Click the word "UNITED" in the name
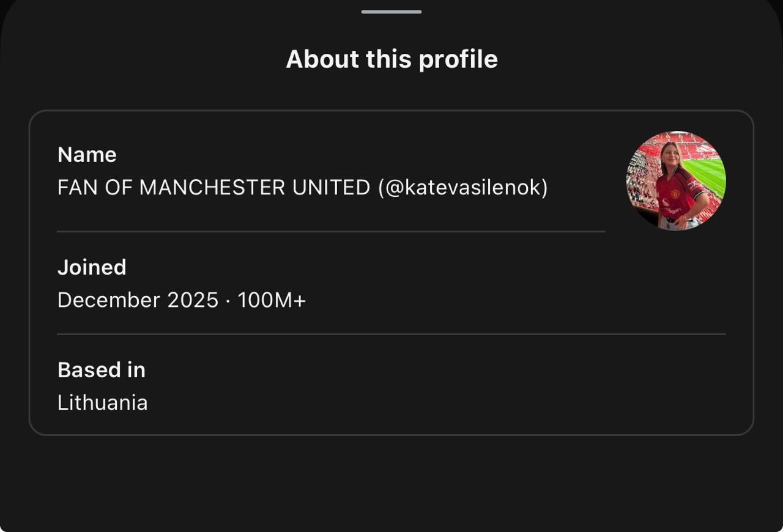The height and width of the screenshot is (532, 783). pyautogui.click(x=331, y=188)
